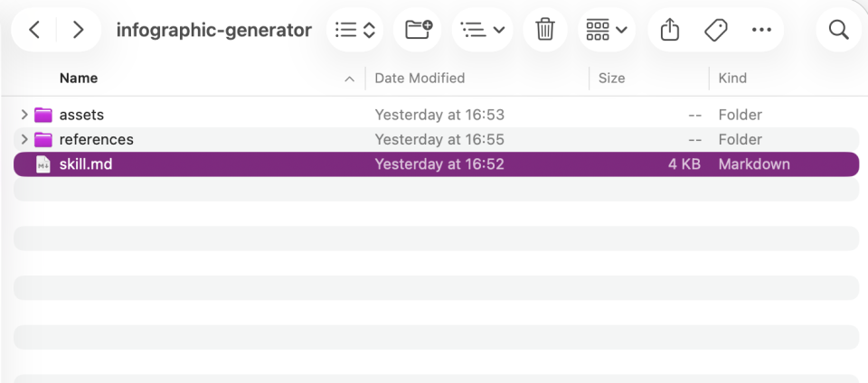This screenshot has height=383, width=868.
Task: Sort by Kind column header
Action: pyautogui.click(x=732, y=79)
